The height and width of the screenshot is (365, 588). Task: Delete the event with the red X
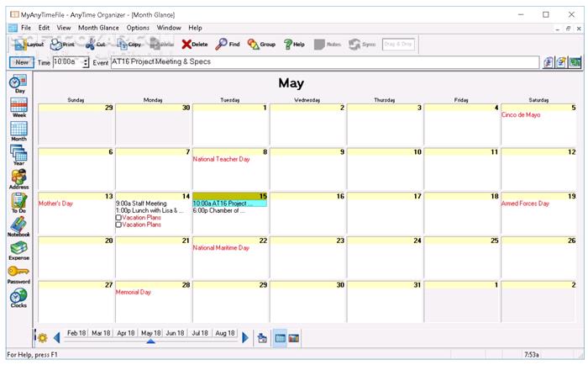[x=195, y=45]
